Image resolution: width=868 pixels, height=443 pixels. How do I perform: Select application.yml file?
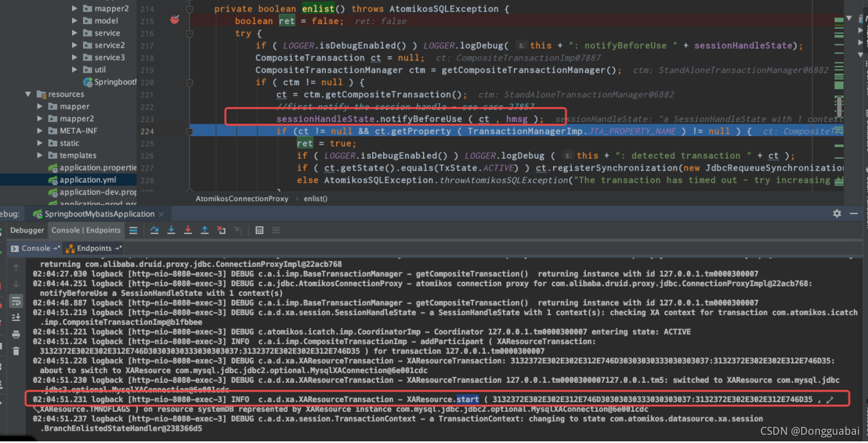click(x=87, y=180)
